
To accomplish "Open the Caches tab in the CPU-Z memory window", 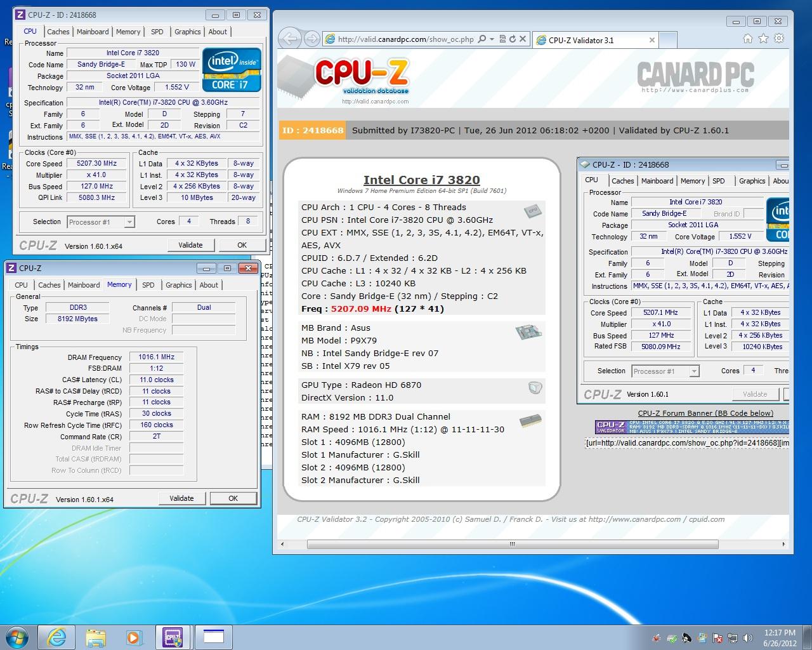I will (49, 285).
